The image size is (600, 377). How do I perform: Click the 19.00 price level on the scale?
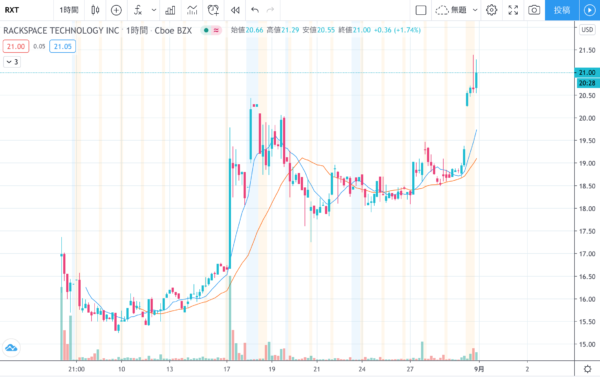[587, 163]
